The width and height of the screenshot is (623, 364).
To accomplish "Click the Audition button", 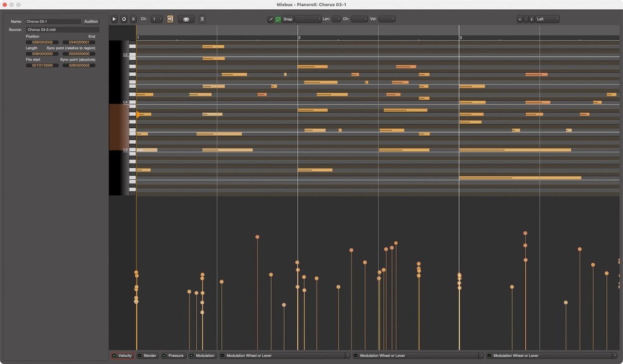I will click(91, 21).
